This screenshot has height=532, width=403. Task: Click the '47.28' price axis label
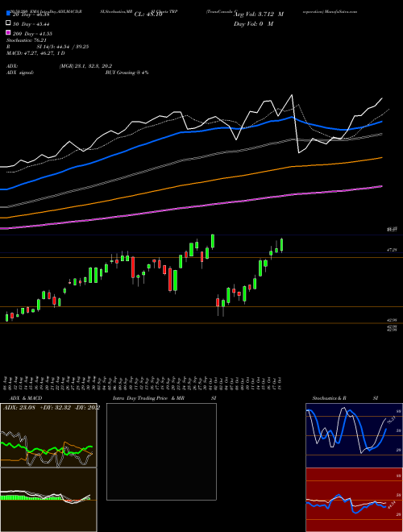coord(392,250)
